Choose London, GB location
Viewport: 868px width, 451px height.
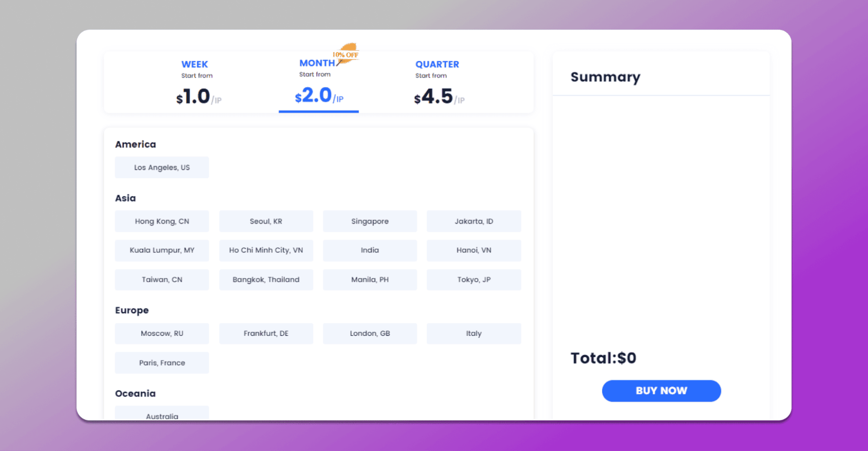(x=370, y=333)
